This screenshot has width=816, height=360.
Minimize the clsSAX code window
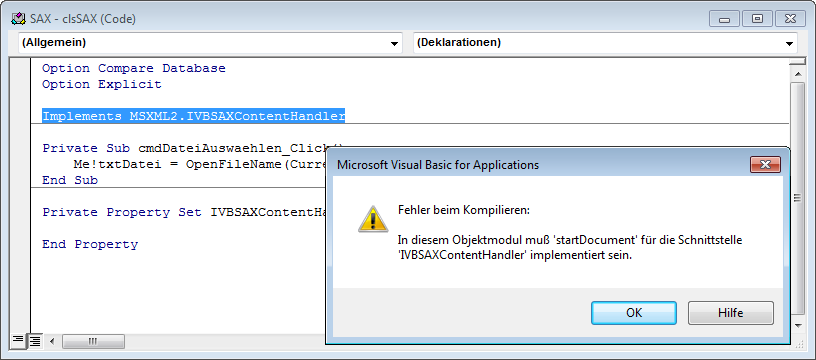point(723,19)
